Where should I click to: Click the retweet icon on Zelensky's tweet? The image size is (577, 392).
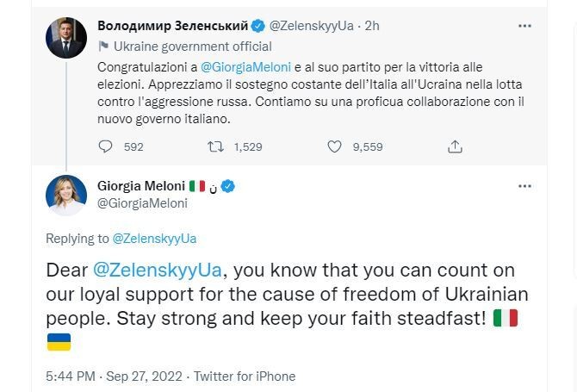[216, 147]
